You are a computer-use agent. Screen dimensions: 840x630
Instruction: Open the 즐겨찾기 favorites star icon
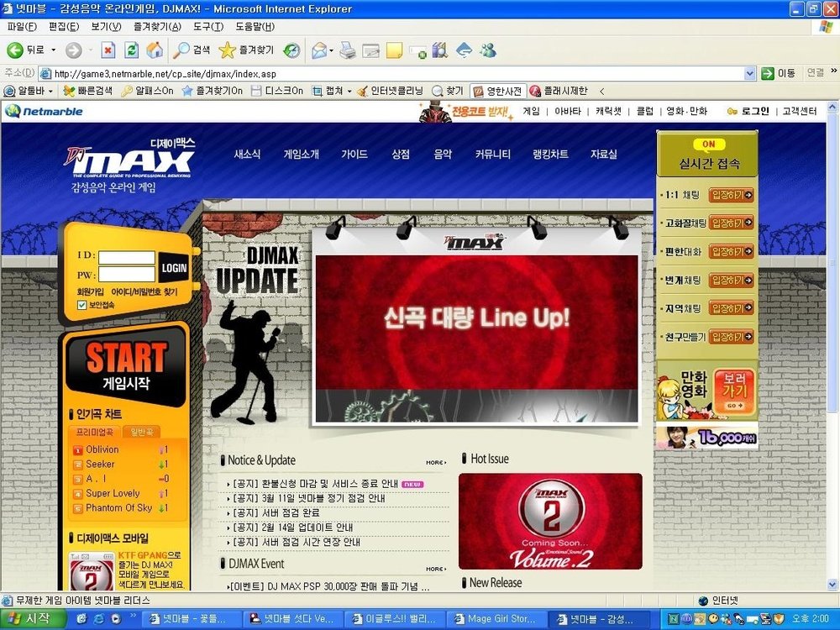(227, 50)
